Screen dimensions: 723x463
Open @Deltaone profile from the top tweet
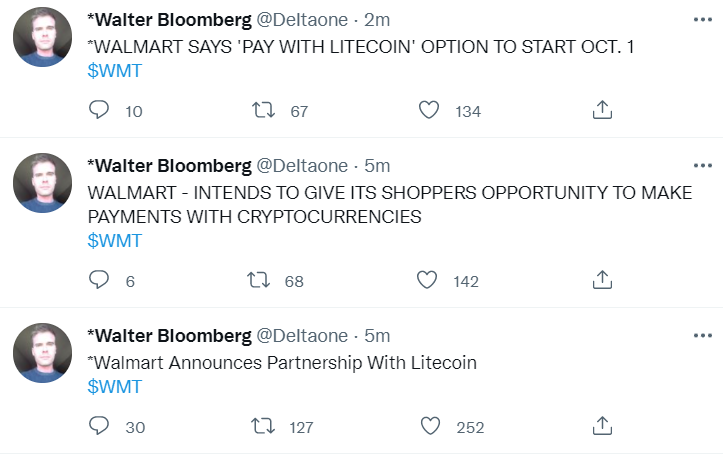click(x=302, y=20)
